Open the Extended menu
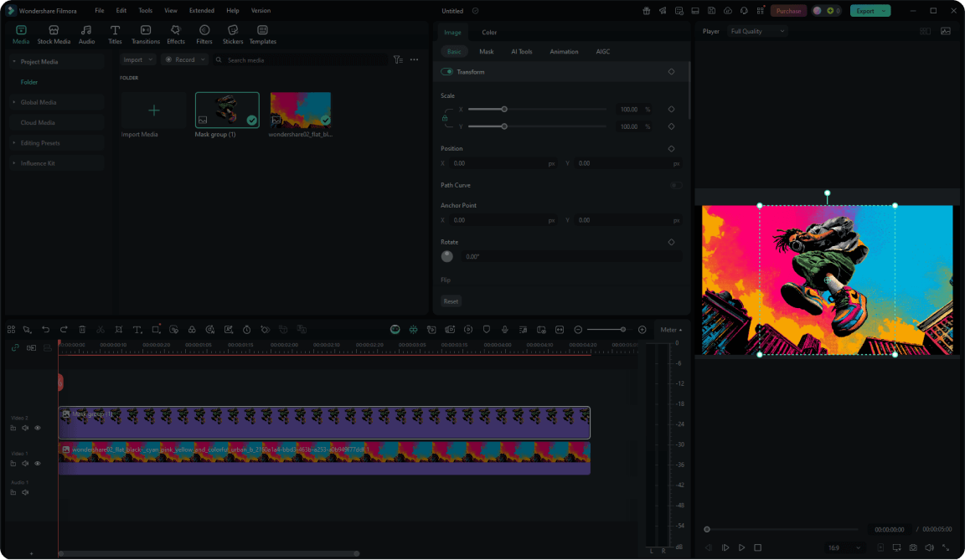Screen dimensions: 965x560 point(202,10)
